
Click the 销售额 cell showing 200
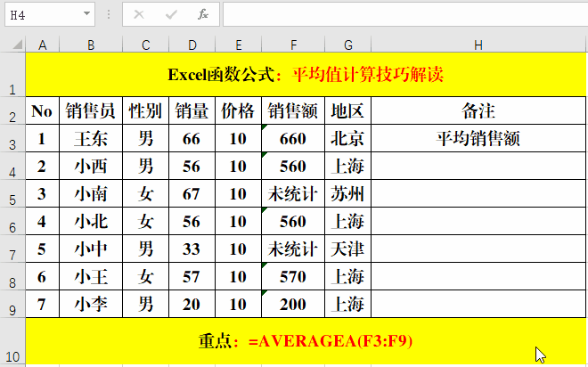(293, 304)
